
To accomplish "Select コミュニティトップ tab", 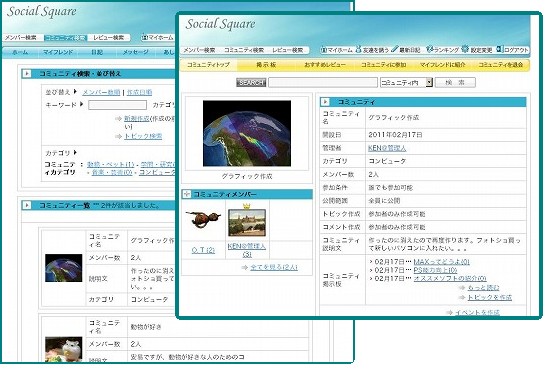I will (208, 65).
